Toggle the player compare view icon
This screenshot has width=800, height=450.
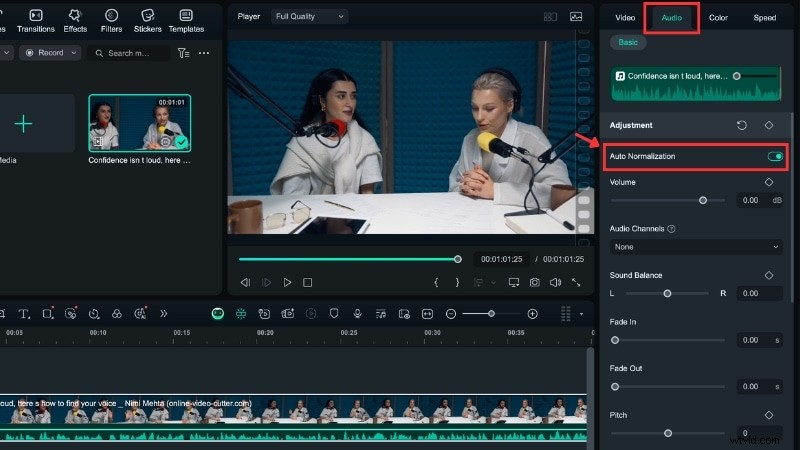(550, 17)
